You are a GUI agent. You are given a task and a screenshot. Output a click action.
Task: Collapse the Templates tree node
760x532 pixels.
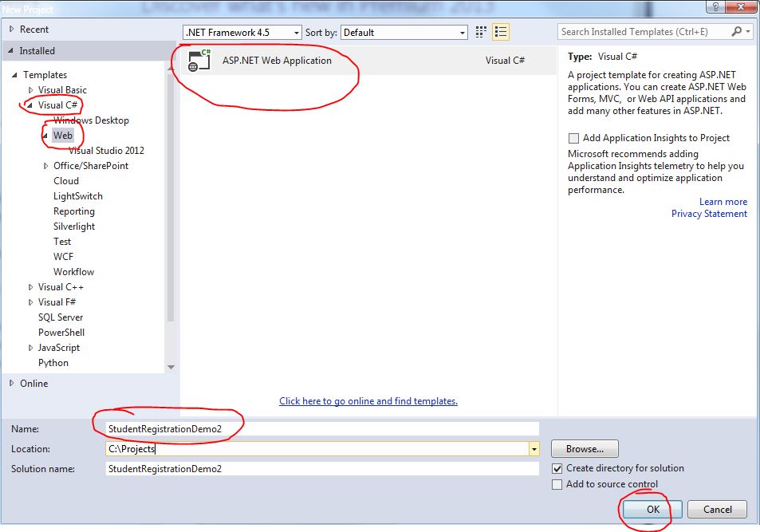(14, 75)
